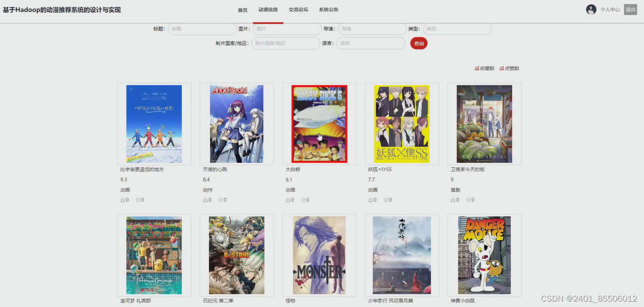Open Moby Dick 5 poster thumbnail
Screen dimensions: 644x307
pos(320,124)
